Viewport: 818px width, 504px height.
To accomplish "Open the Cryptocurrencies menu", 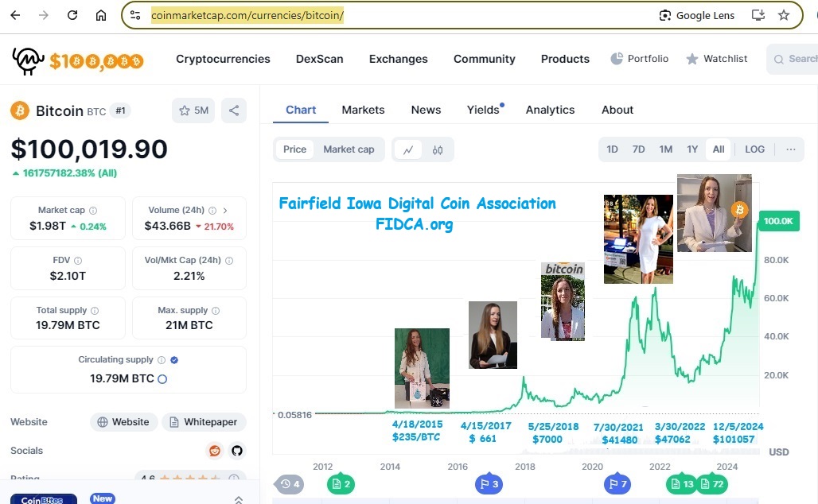I will click(x=223, y=59).
